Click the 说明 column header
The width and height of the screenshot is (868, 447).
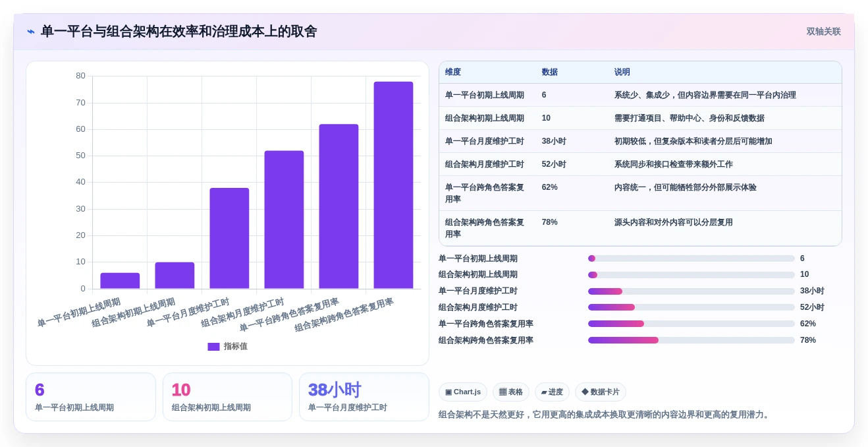[x=622, y=72]
